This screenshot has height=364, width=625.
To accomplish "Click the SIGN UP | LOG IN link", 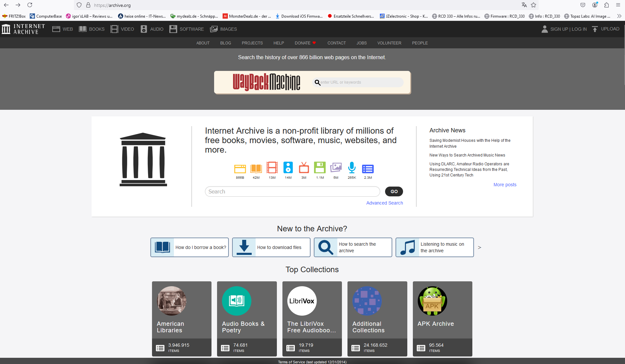I will tap(568, 29).
